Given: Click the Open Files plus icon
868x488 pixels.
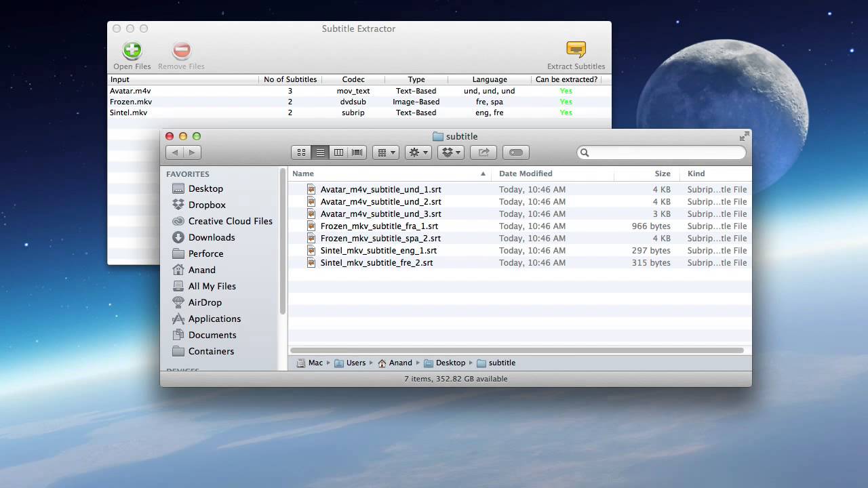Looking at the screenshot, I should 132,50.
